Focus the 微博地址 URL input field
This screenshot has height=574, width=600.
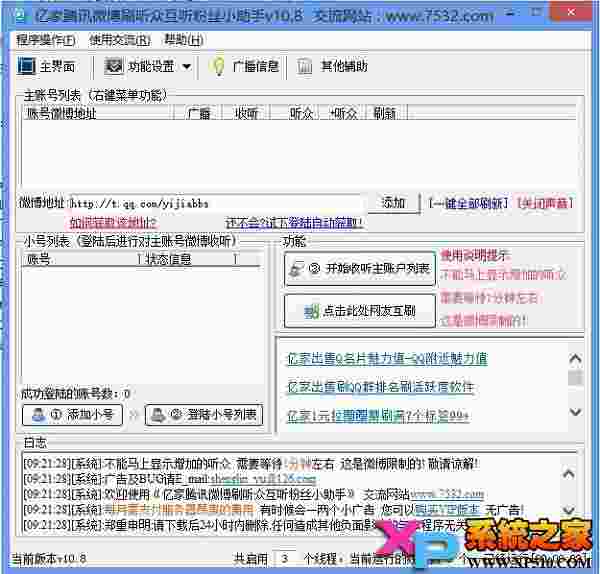[x=217, y=203]
